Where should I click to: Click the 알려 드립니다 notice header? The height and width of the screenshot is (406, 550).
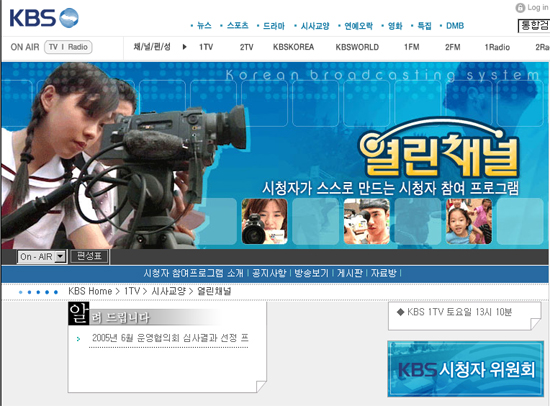coord(109,314)
